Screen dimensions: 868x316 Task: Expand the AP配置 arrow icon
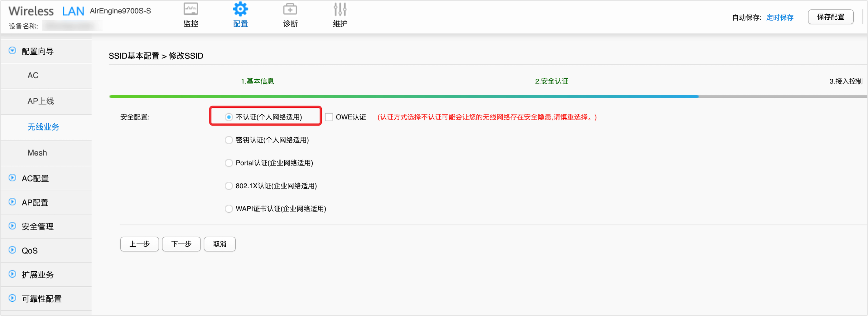point(12,202)
